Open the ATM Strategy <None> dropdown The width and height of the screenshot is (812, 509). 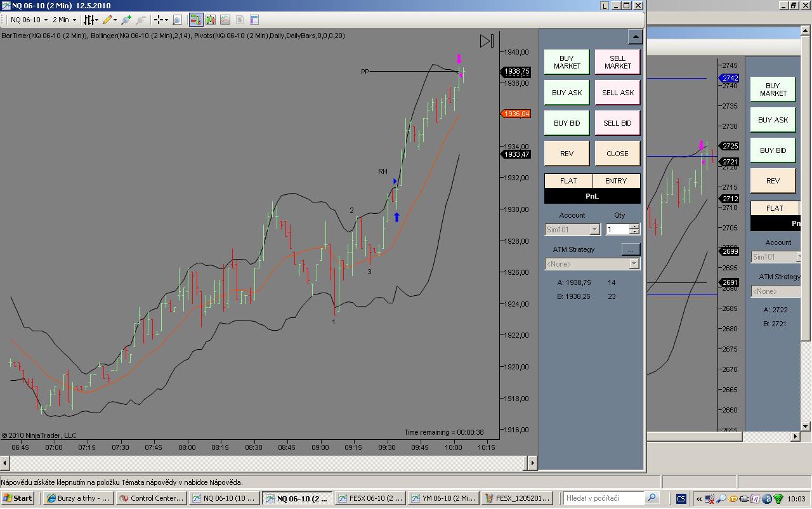point(592,263)
